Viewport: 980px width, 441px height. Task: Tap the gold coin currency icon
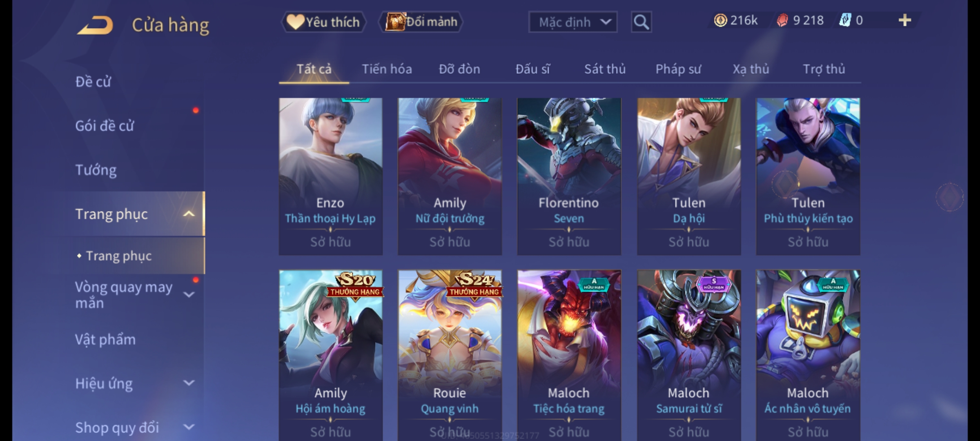pos(720,20)
